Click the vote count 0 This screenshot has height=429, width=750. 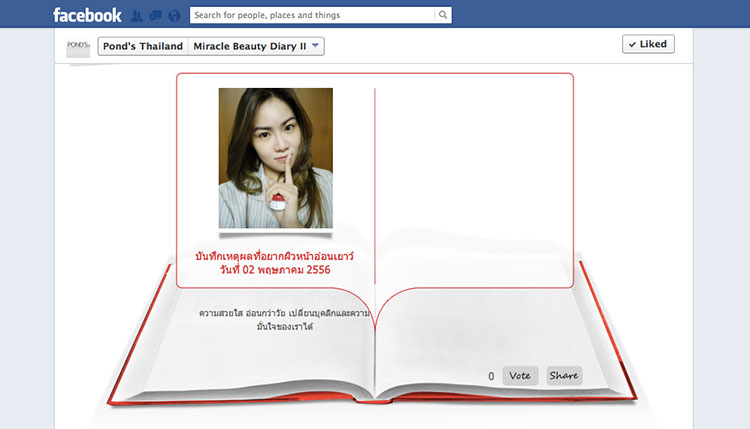491,376
